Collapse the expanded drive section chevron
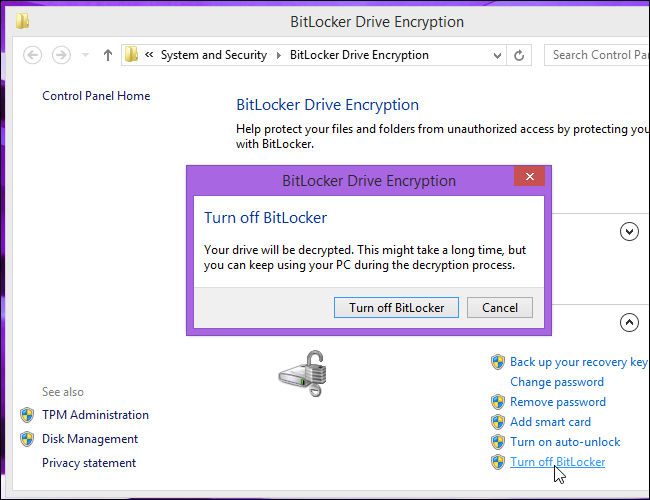Screen dimensions: 650x500 point(629,322)
